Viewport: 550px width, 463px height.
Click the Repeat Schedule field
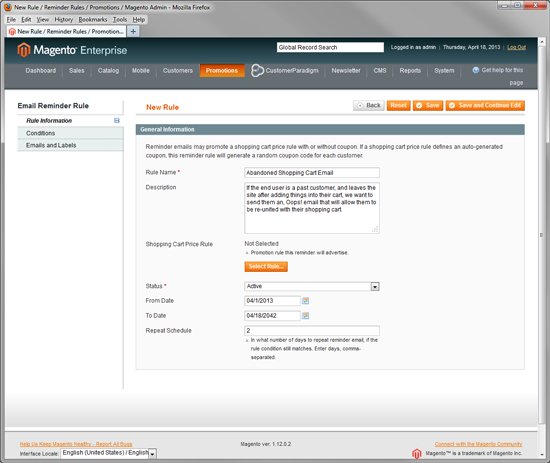(312, 330)
